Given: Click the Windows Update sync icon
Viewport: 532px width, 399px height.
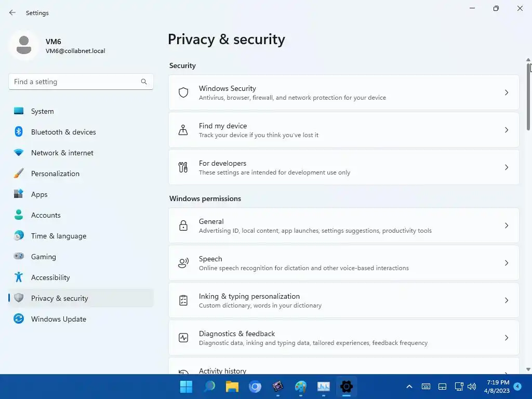Looking at the screenshot, I should (x=19, y=318).
